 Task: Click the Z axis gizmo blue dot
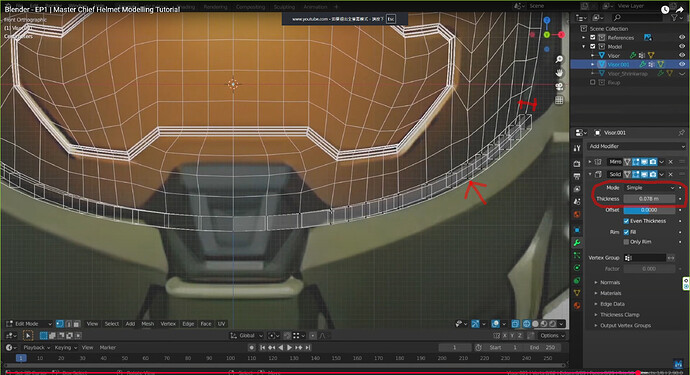pyautogui.click(x=547, y=20)
